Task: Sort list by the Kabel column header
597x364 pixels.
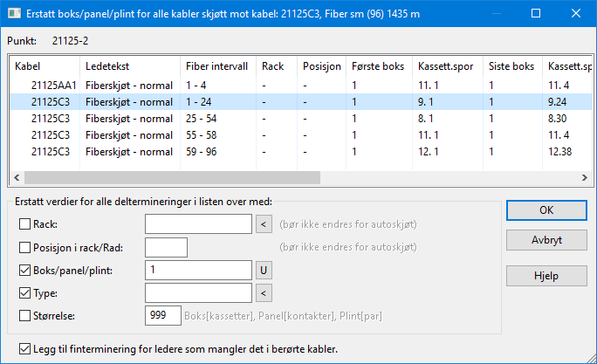Action: (45, 66)
